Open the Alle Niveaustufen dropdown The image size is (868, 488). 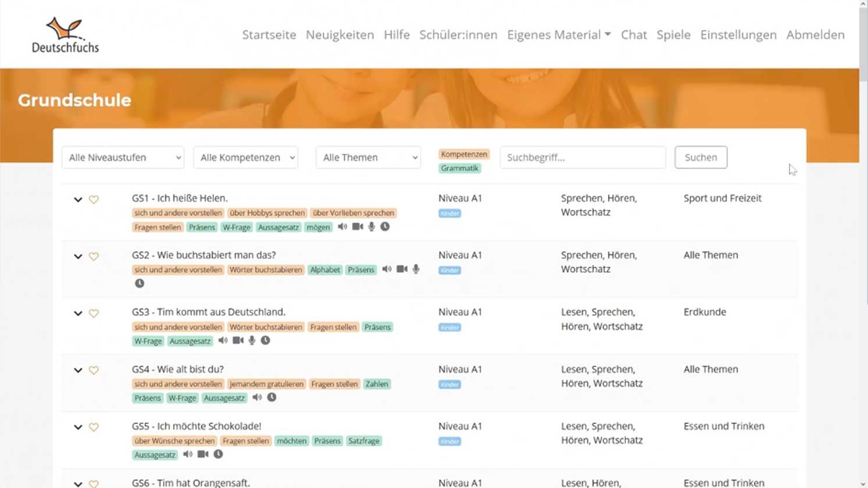122,157
